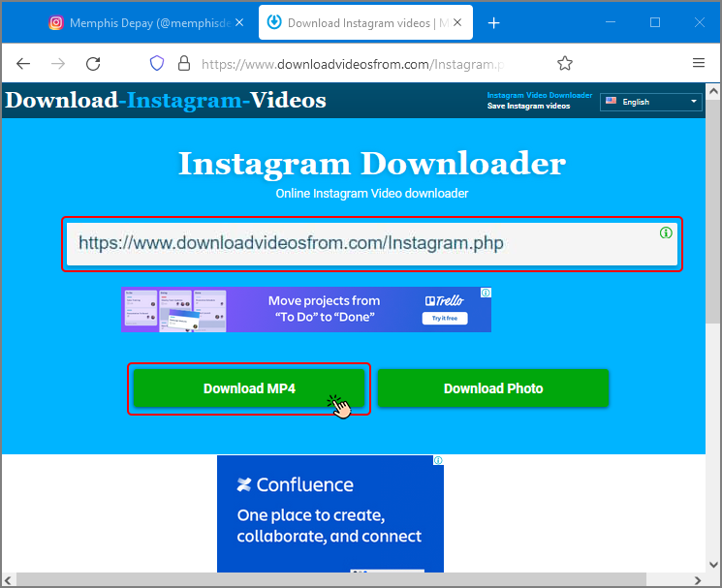Screen dimensions: 722x588
Task: Click the vertical scrollbar up arrow
Action: (x=713, y=91)
